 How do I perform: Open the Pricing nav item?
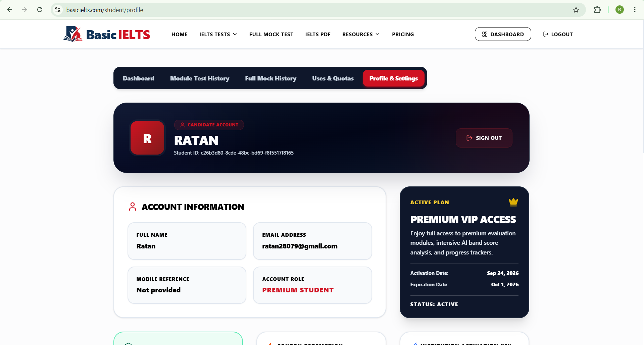click(403, 34)
